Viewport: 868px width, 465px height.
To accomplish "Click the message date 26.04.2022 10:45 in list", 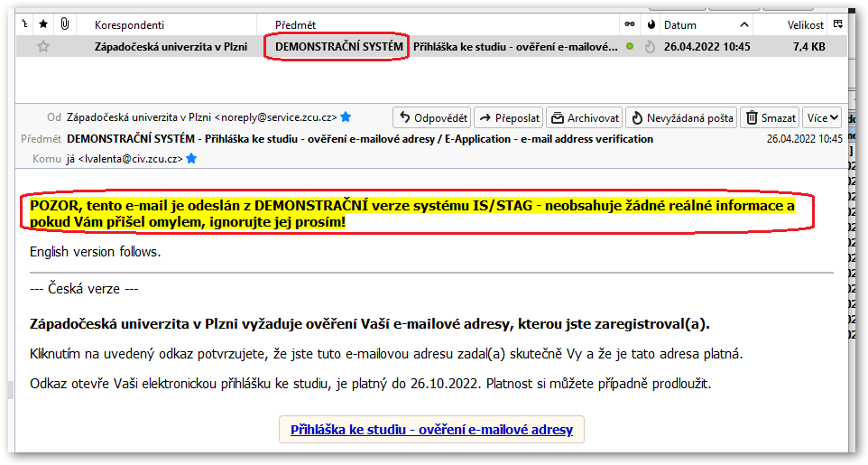I will [x=706, y=47].
